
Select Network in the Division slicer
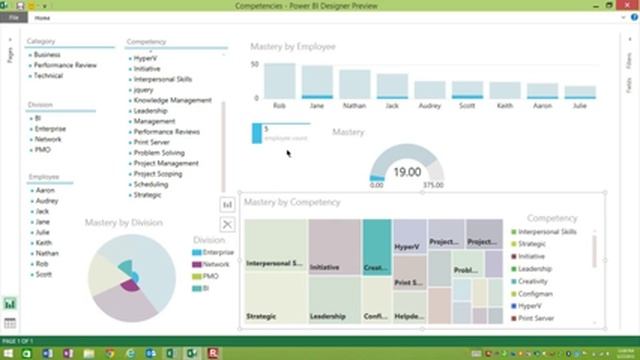(x=48, y=139)
